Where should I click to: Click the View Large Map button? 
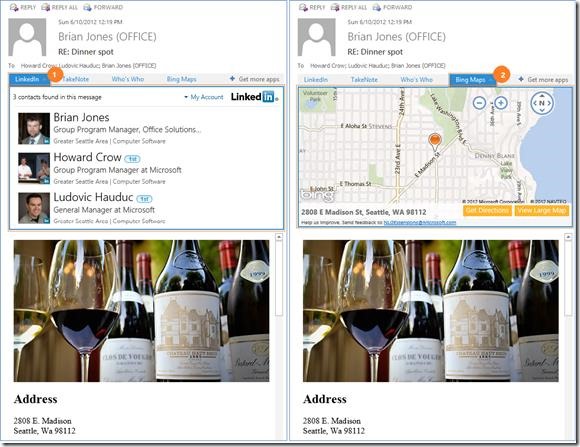click(542, 211)
